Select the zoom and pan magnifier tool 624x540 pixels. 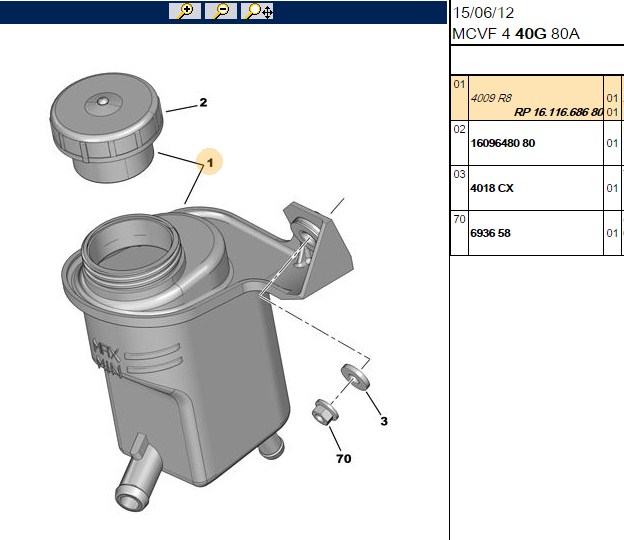pyautogui.click(x=257, y=11)
